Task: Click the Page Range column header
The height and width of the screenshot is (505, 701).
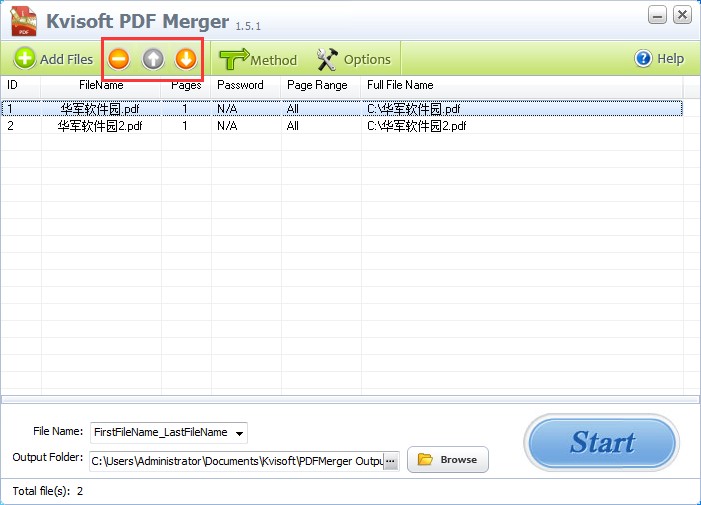Action: (x=321, y=85)
